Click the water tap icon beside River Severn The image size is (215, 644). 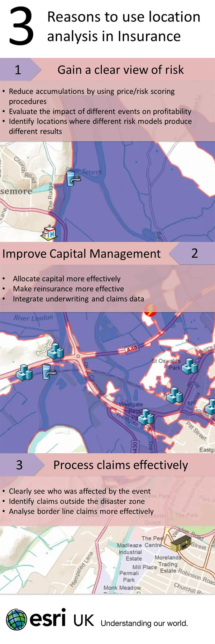coord(73,178)
